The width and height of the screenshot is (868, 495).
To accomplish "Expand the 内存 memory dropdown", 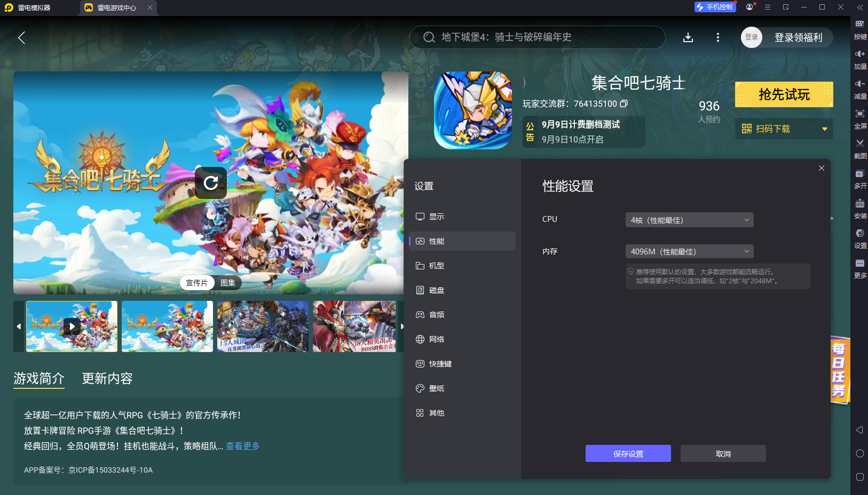I will point(689,251).
